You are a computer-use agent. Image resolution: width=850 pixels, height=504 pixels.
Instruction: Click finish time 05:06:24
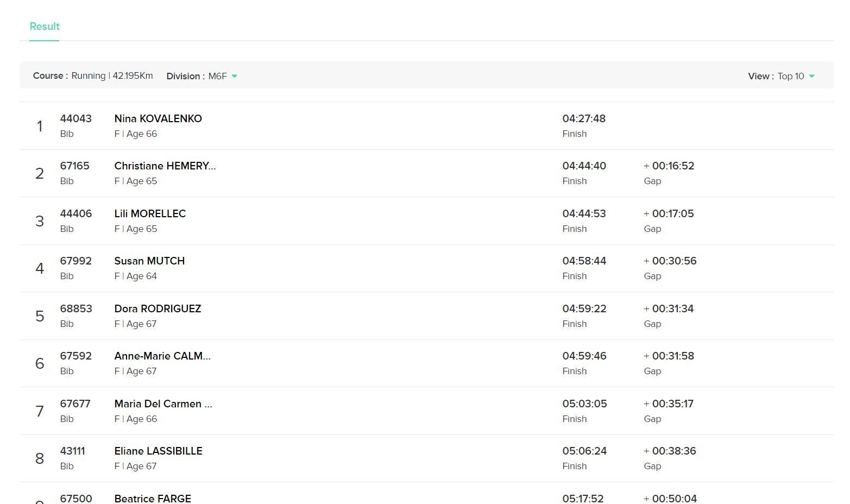tap(584, 451)
